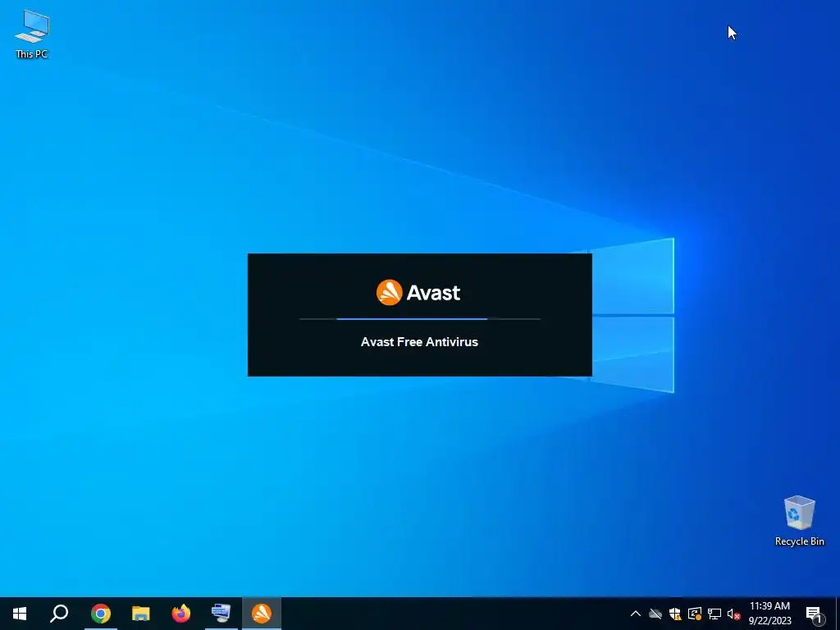The width and height of the screenshot is (840, 630).
Task: Open File Explorer from taskbar
Action: pos(141,614)
